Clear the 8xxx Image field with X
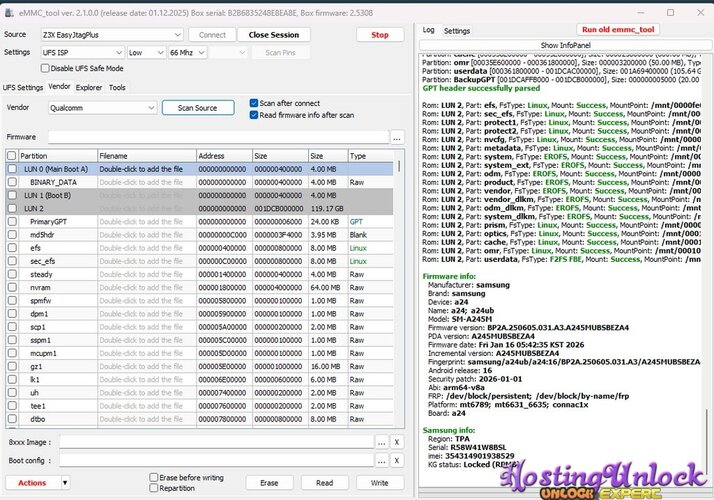Viewport: 714px width, 500px height. 397,442
